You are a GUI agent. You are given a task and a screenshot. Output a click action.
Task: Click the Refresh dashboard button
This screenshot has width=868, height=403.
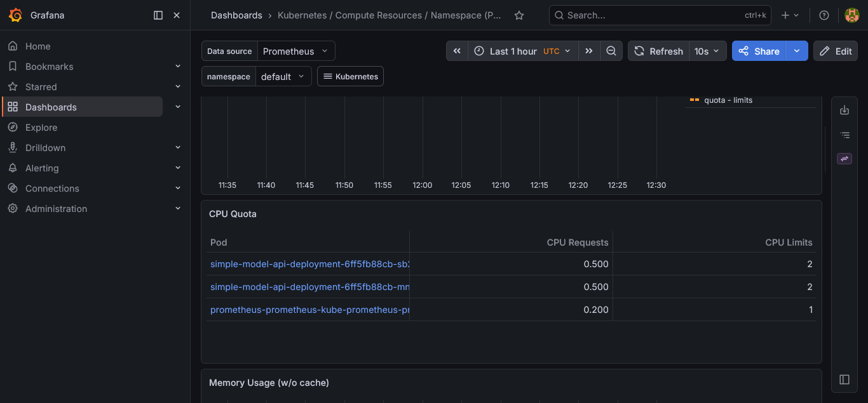click(x=658, y=51)
